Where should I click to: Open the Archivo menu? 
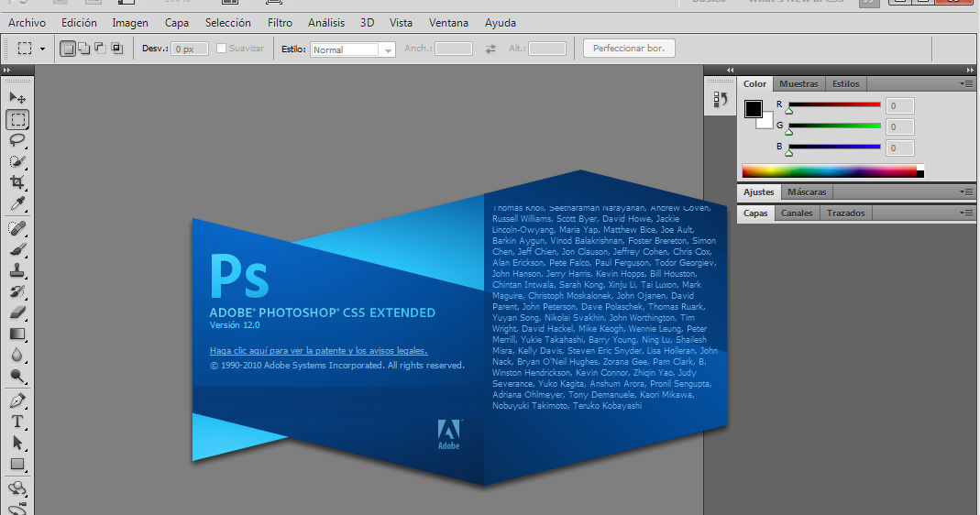27,23
